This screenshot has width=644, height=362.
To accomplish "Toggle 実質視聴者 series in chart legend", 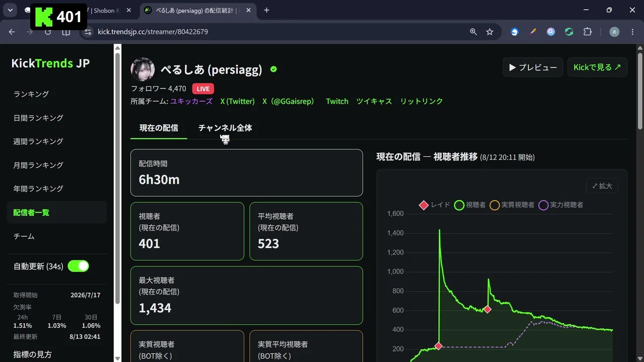I will click(512, 205).
